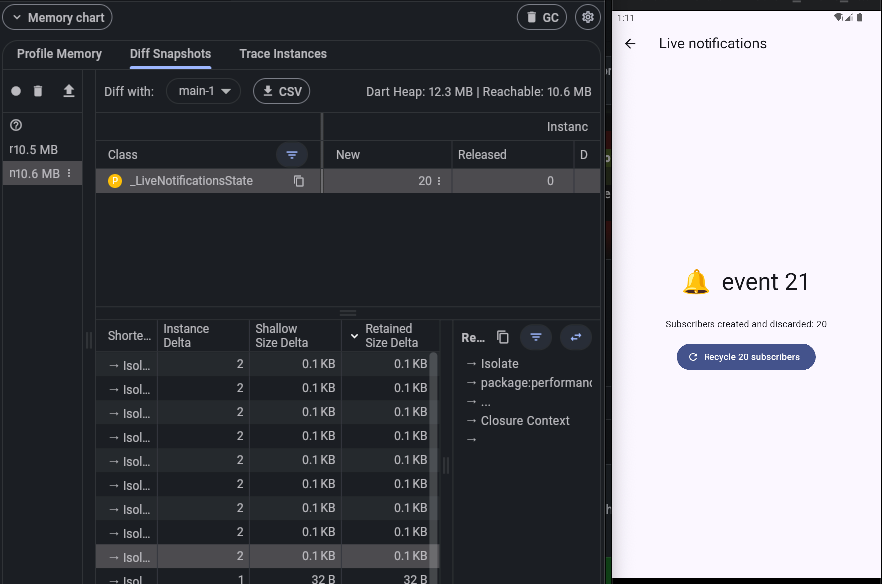
Task: Open the Trace Instances tab
Action: [x=283, y=54]
